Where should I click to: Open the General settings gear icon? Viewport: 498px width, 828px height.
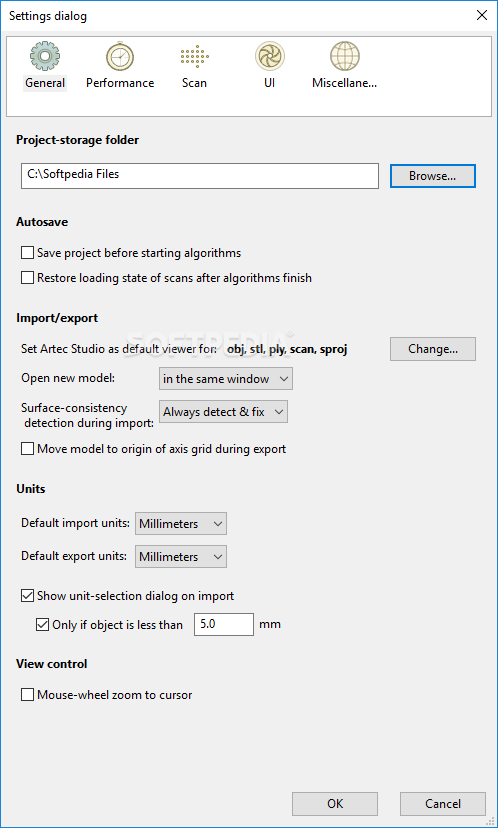[45, 56]
